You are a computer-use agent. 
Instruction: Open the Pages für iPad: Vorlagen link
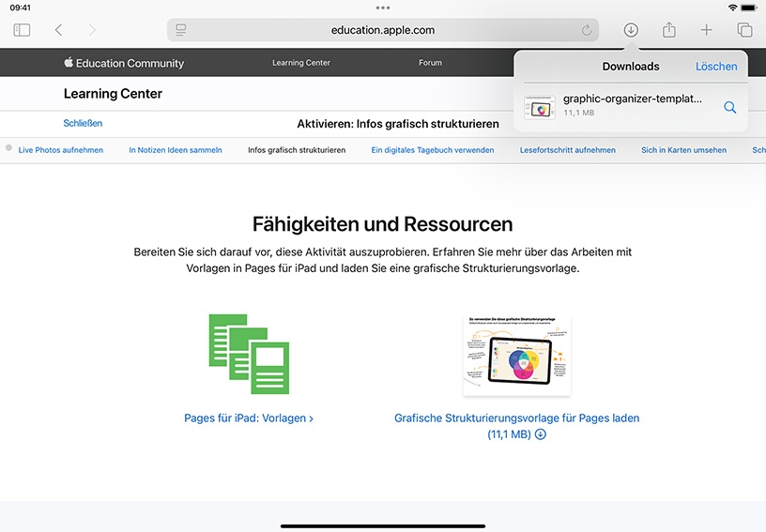249,418
